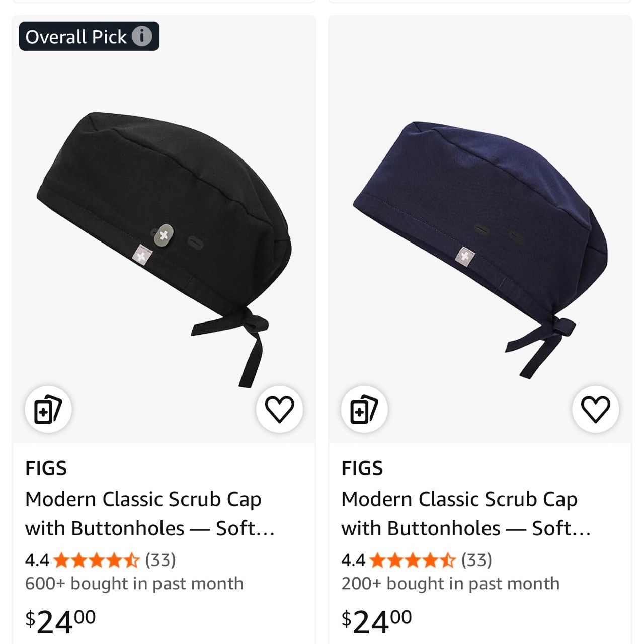This screenshot has width=644, height=644.
Task: Tap the Overall Pick badge label
Action: tap(76, 37)
